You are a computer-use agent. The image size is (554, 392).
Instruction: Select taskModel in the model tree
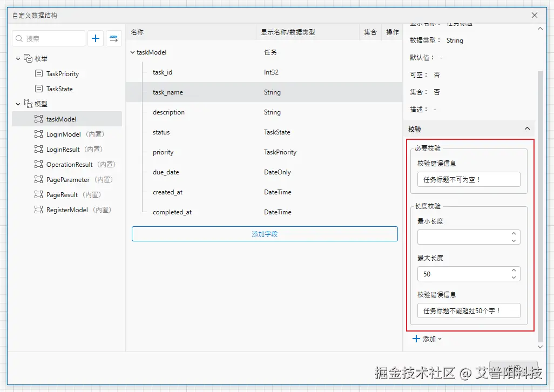pyautogui.click(x=67, y=119)
